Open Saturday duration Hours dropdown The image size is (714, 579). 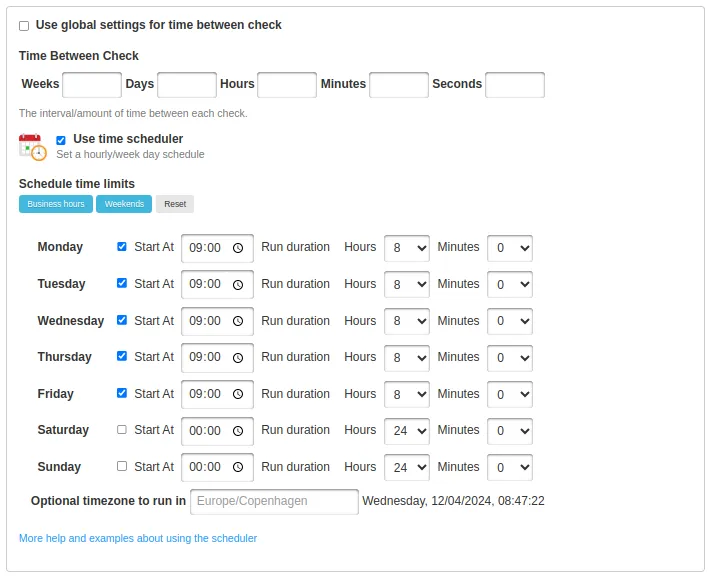point(407,431)
